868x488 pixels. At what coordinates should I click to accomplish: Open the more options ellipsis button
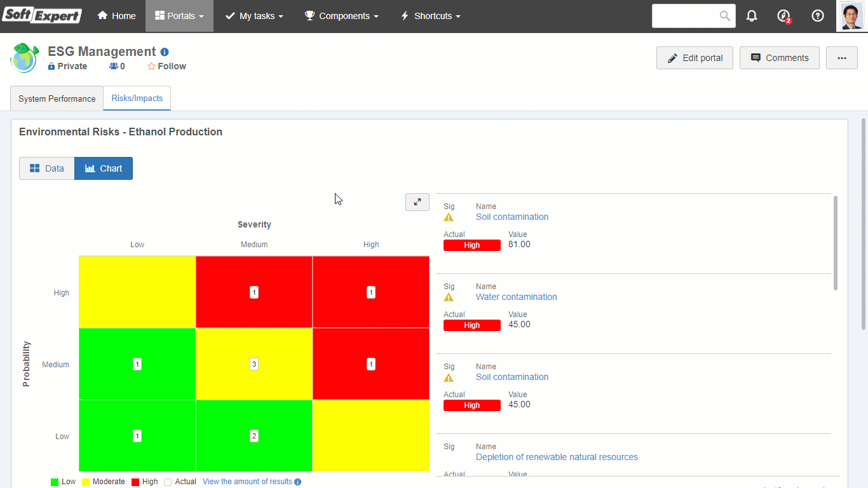pos(842,58)
